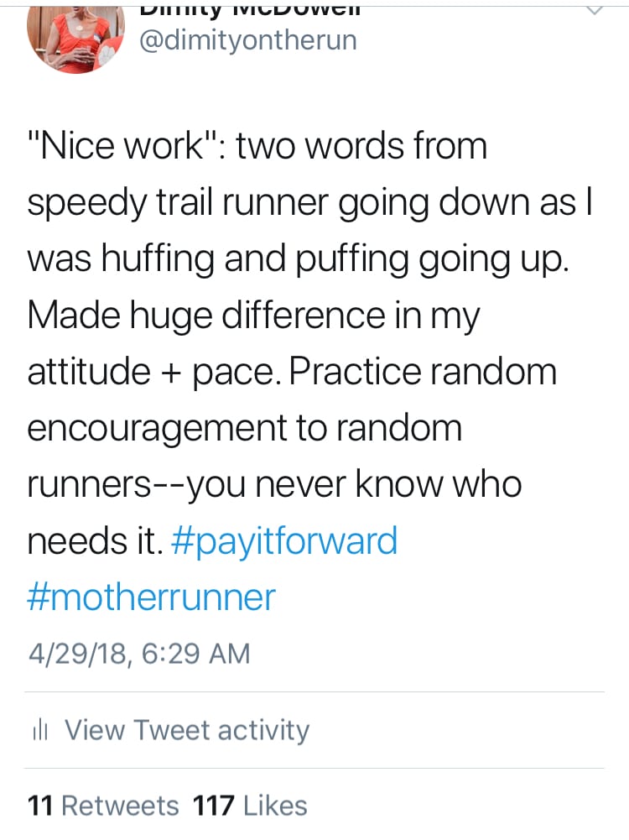Click the words "needs it." before the hashtag
Viewport: 629px width, 840px height.
93,540
